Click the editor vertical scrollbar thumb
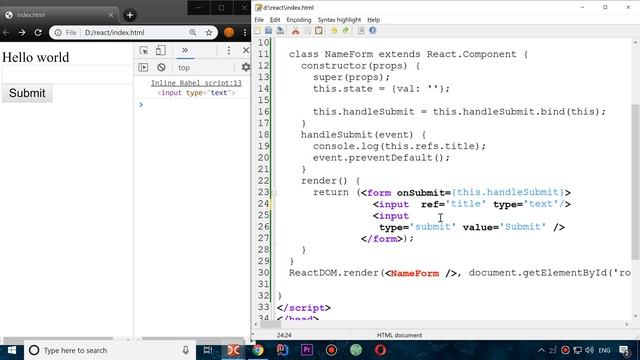This screenshot has width=640, height=360. (635, 182)
